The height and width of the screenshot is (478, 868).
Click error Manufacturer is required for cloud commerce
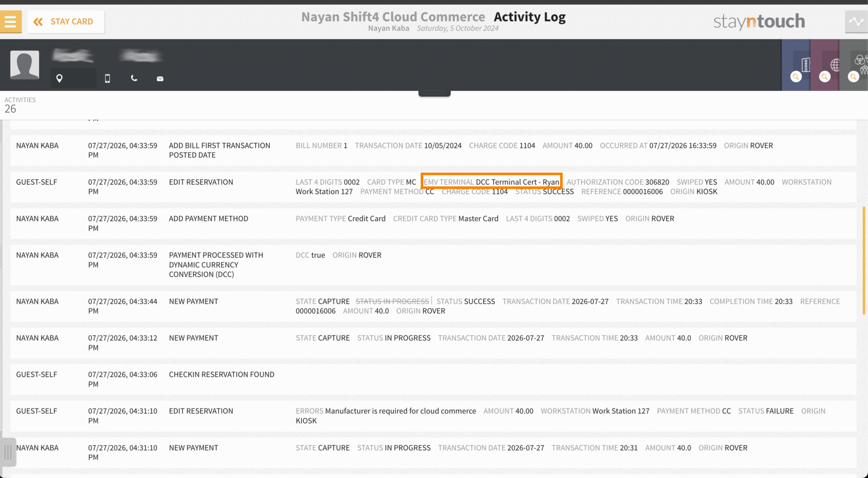pyautogui.click(x=400, y=411)
